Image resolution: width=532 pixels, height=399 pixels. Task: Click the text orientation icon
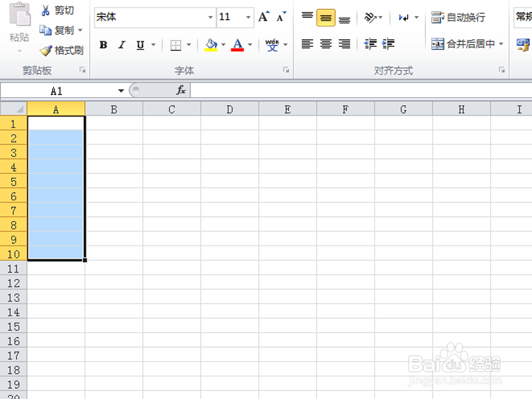click(x=370, y=17)
